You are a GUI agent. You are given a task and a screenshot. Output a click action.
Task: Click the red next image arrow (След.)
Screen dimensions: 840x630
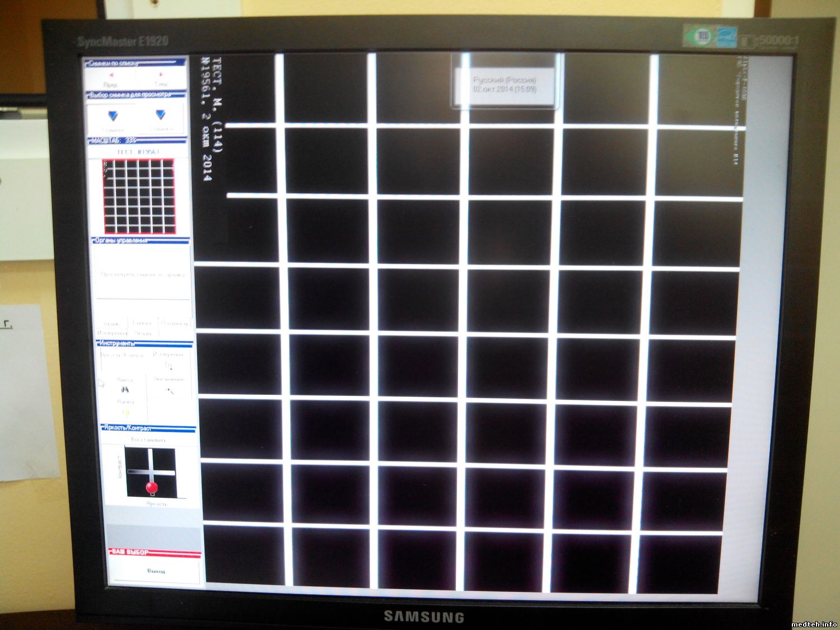pyautogui.click(x=161, y=75)
